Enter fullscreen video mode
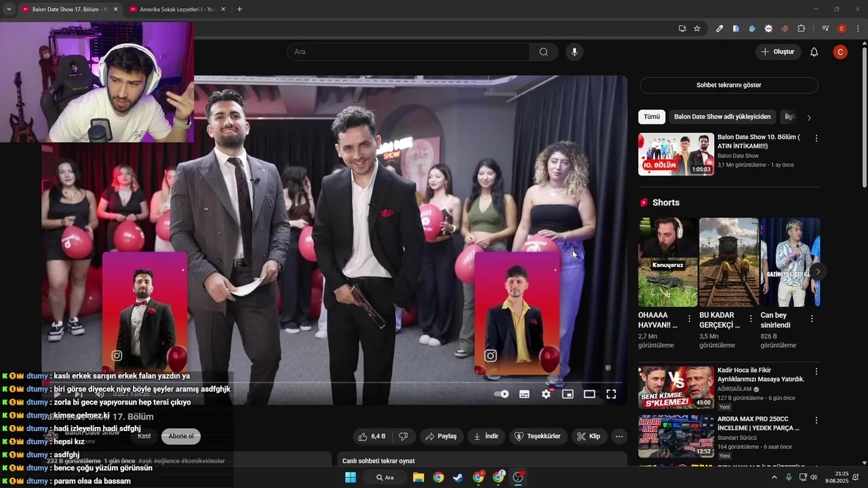Screen dimensions: 868x488 (x=611, y=394)
